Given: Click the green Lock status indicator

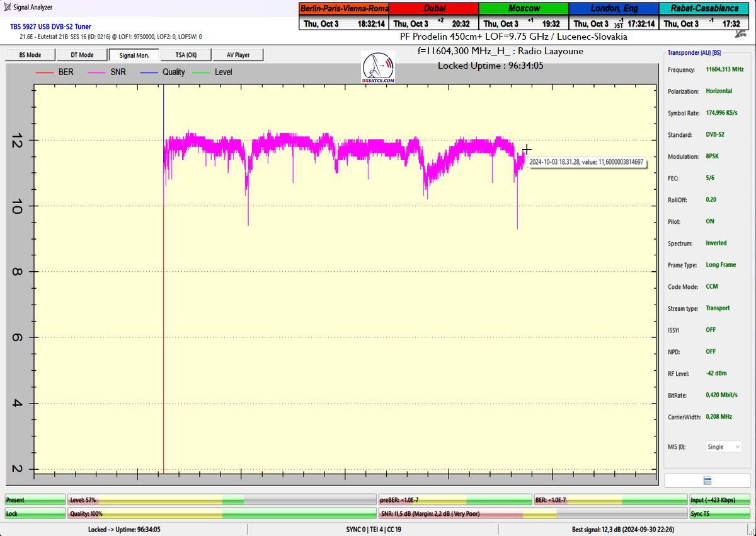Looking at the screenshot, I should point(35,514).
